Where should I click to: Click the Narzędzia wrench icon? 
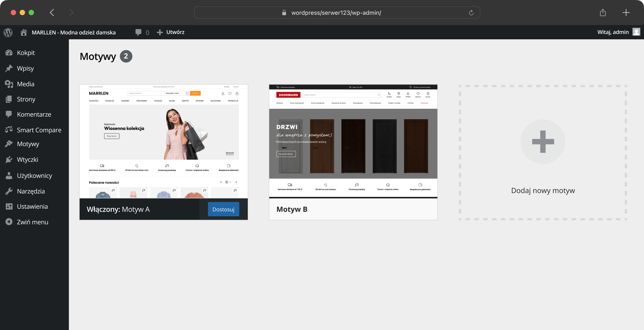tap(9, 191)
